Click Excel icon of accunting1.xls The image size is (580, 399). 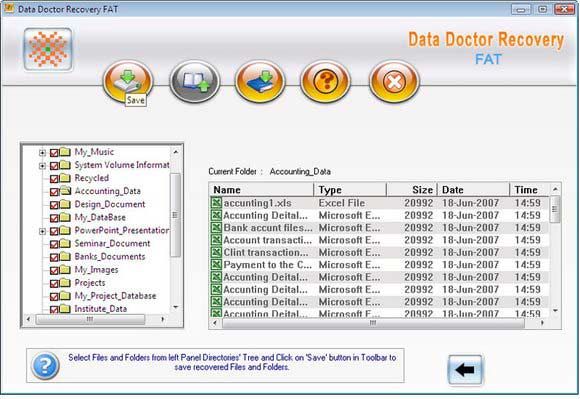pos(216,203)
